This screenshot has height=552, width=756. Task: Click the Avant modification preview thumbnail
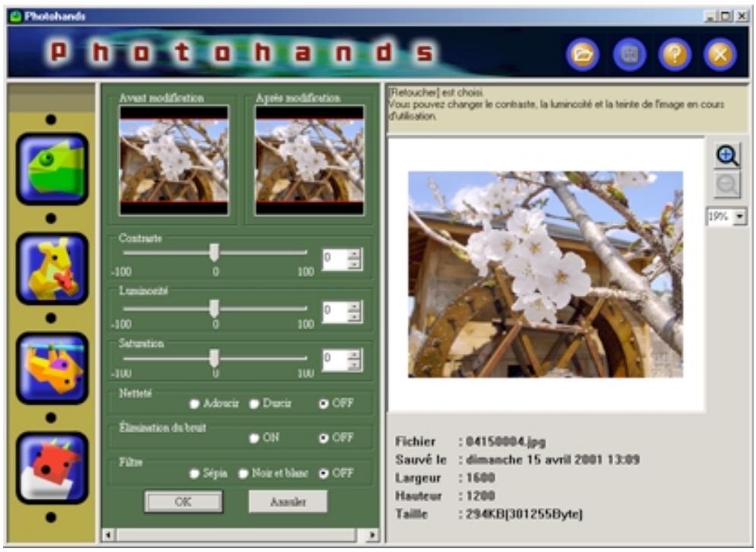(173, 160)
